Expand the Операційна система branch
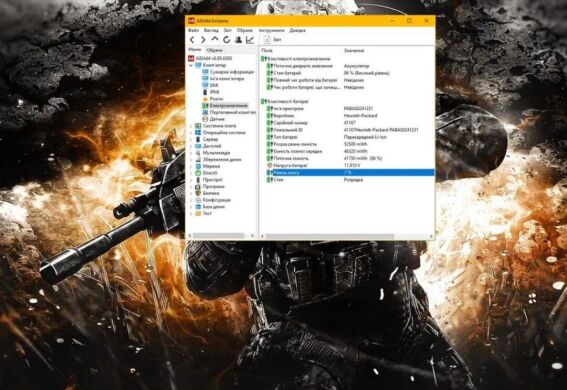 point(191,133)
